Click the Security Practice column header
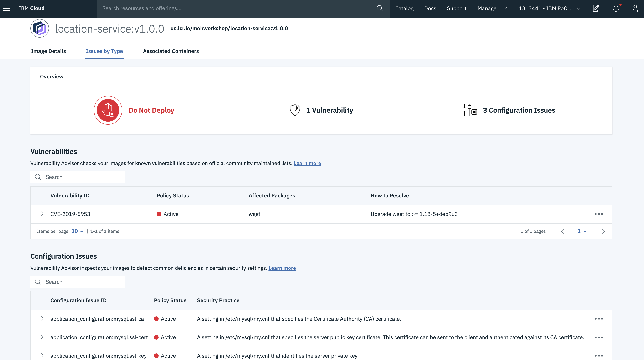The width and height of the screenshot is (644, 360). pos(218,300)
